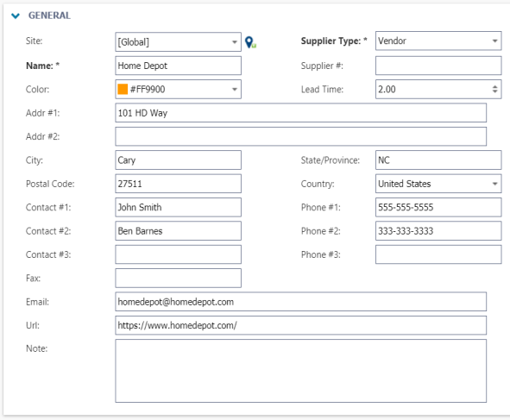Click the Email: label

coord(37,302)
